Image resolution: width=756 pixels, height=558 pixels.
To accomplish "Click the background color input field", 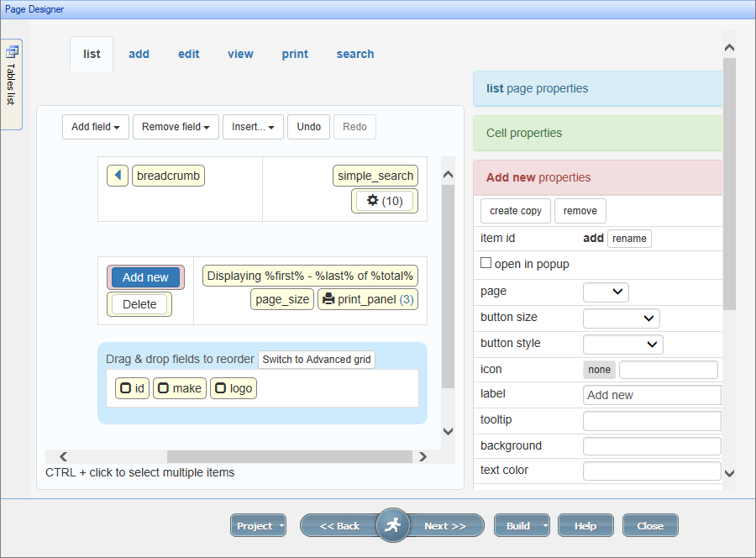I will 652,446.
